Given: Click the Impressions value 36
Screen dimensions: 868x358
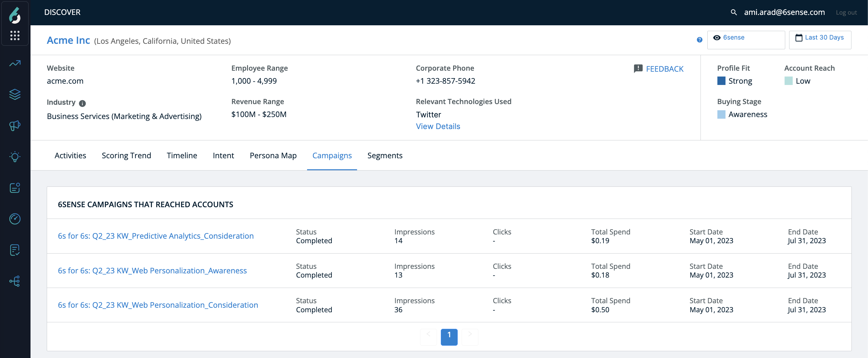Looking at the screenshot, I should [398, 310].
